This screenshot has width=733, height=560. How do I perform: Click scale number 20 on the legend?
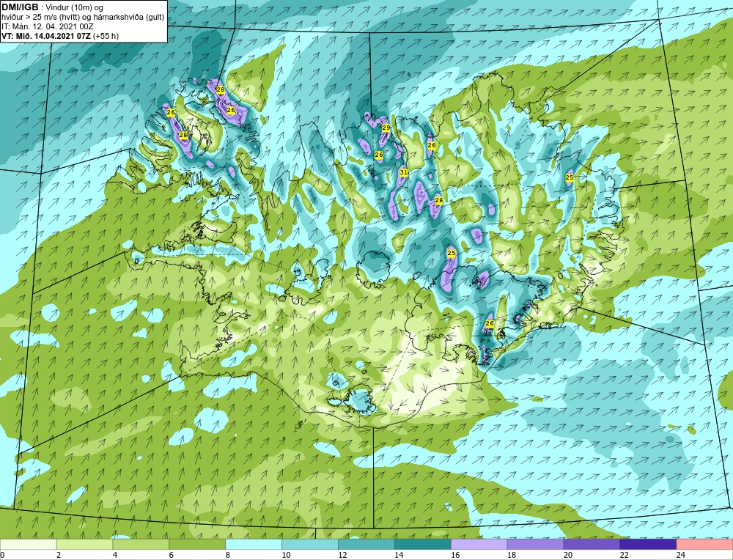568,555
